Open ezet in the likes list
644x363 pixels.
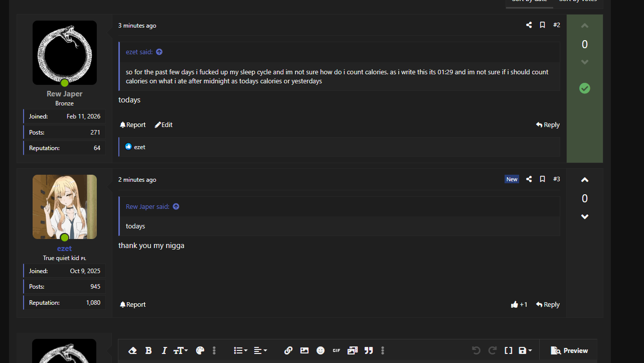coord(139,147)
